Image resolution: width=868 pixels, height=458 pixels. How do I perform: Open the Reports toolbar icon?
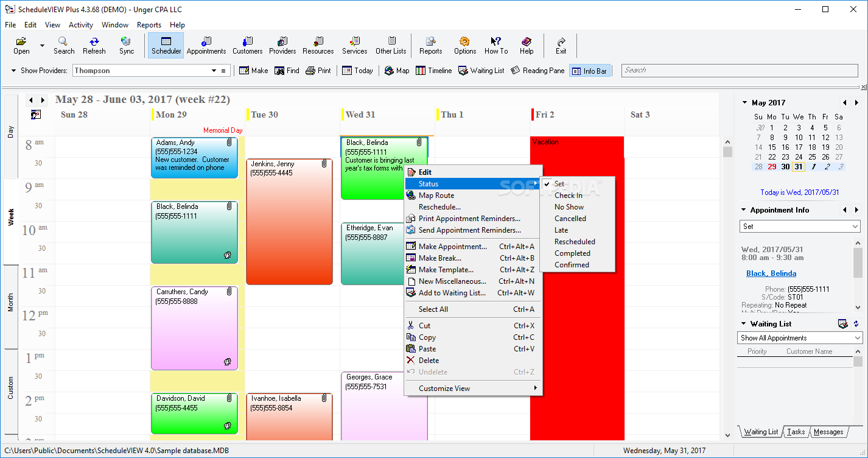(x=431, y=46)
